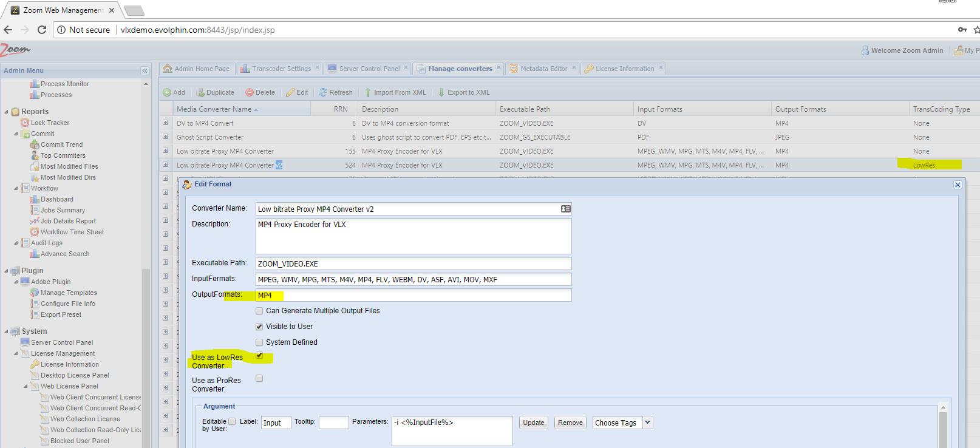Toggle Can Generate Multiple Output Files checkbox
Screen dimensions: 980x448
tap(259, 311)
